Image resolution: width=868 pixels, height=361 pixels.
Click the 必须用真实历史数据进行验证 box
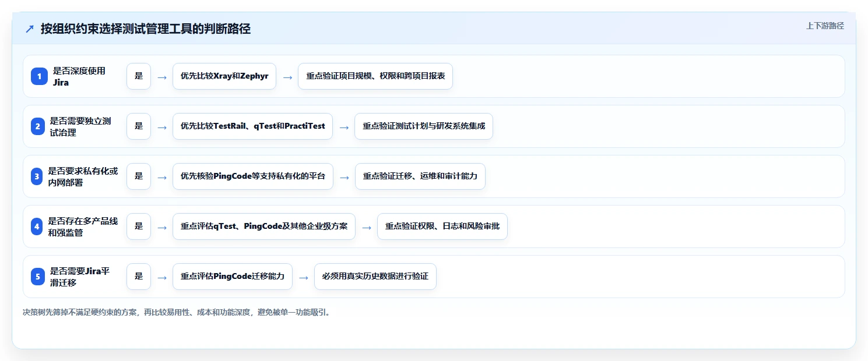pyautogui.click(x=375, y=277)
